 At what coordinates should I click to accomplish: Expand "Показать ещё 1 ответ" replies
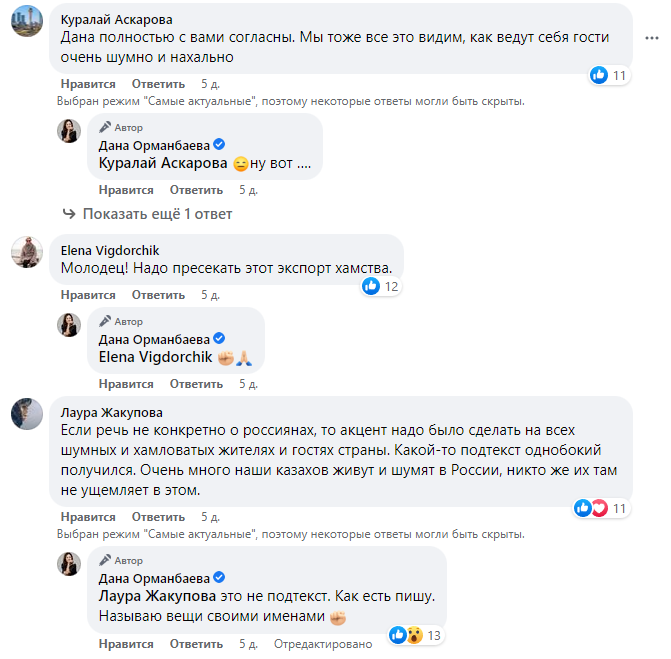pos(148,214)
